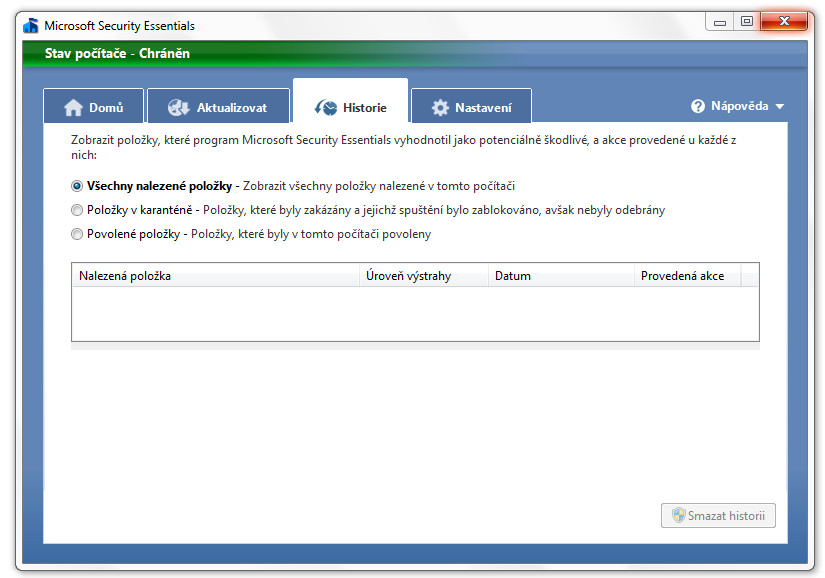Maximize the Microsoft Security Essentials window
Image resolution: width=825 pixels, height=578 pixels.
coord(747,22)
